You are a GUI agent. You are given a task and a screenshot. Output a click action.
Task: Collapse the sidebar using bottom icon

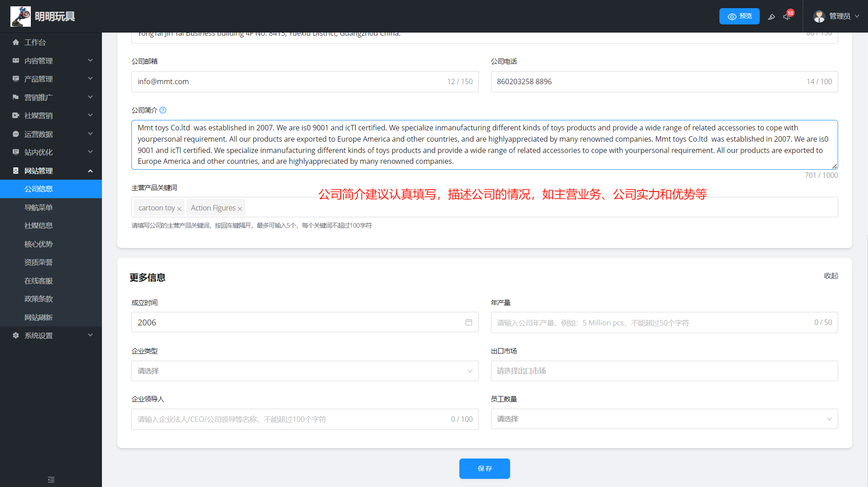click(51, 479)
